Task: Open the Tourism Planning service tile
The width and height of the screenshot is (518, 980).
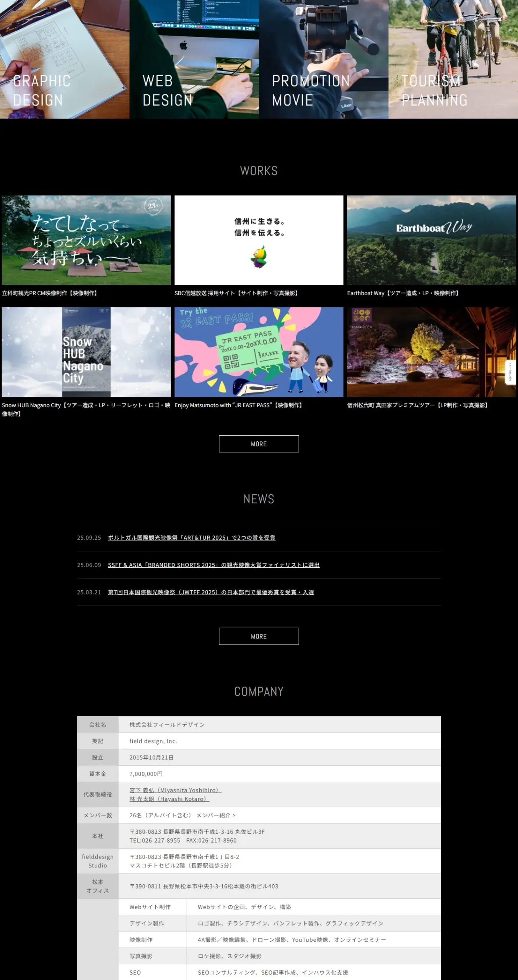Action: (x=453, y=59)
